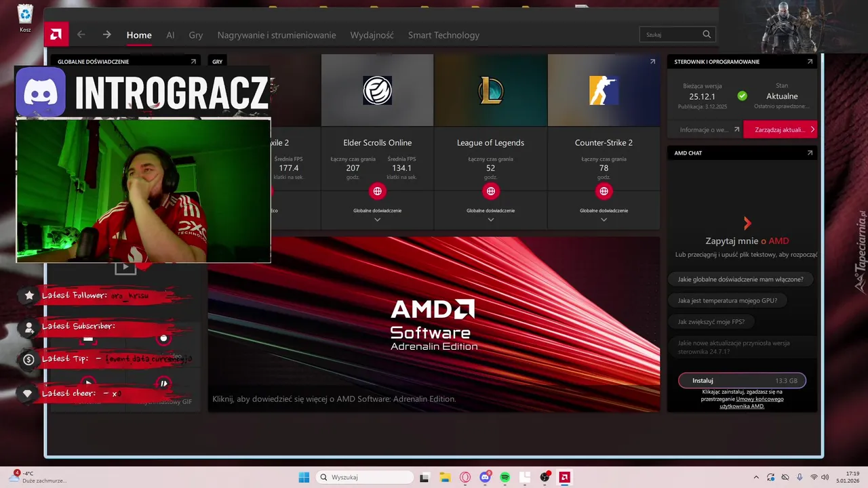Screen dimensions: 868x488
Task: Open the Smart Technology tab
Action: [443, 35]
